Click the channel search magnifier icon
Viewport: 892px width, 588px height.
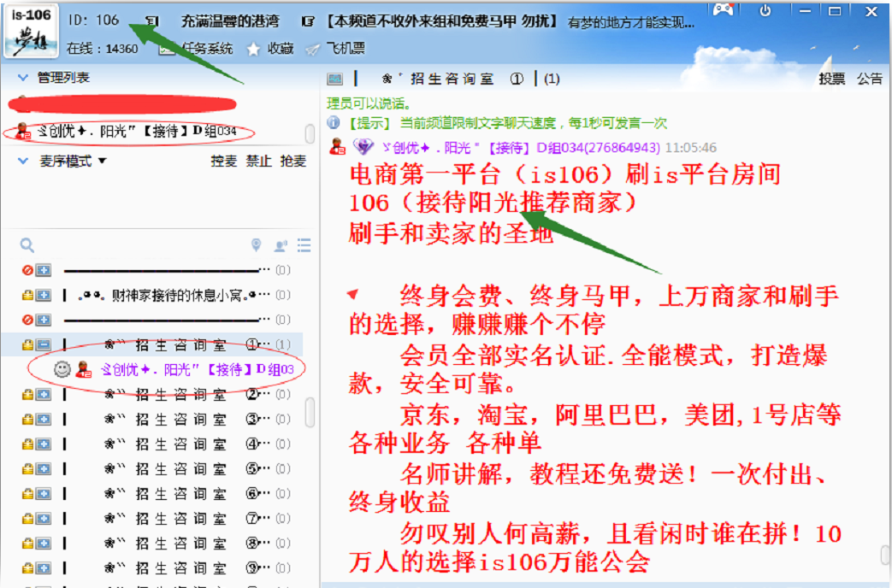click(27, 245)
